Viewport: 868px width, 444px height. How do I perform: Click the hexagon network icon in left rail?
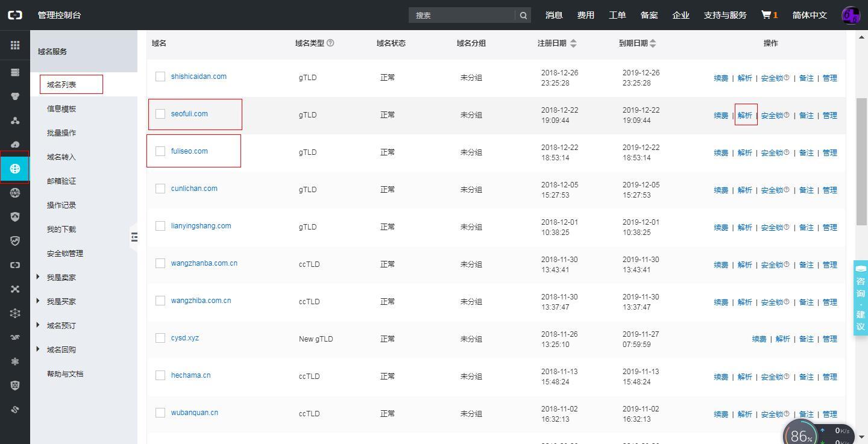15,313
